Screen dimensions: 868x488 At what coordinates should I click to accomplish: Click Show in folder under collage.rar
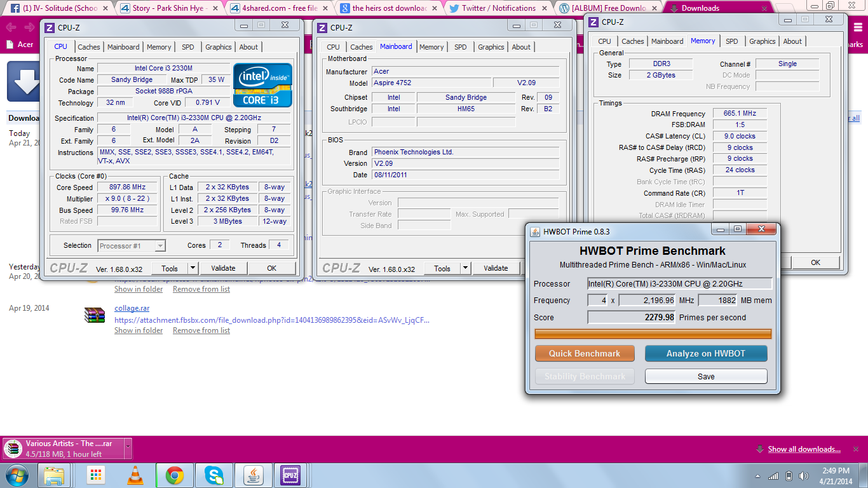click(139, 330)
